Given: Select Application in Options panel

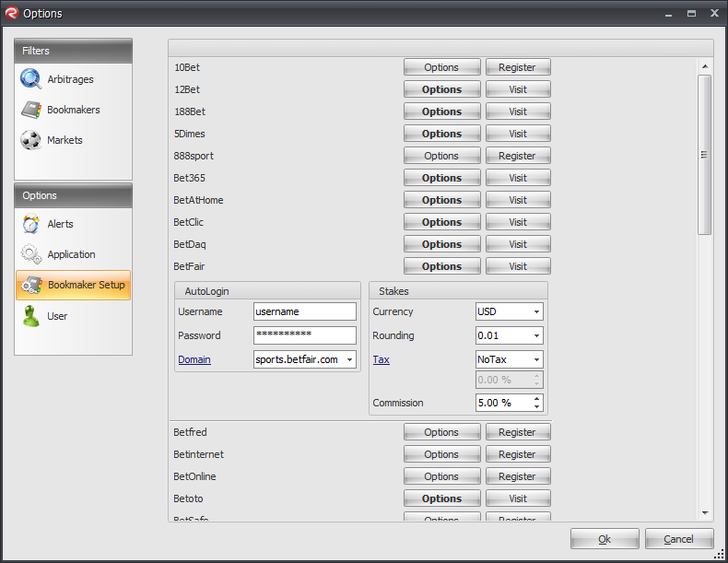Looking at the screenshot, I should (72, 254).
